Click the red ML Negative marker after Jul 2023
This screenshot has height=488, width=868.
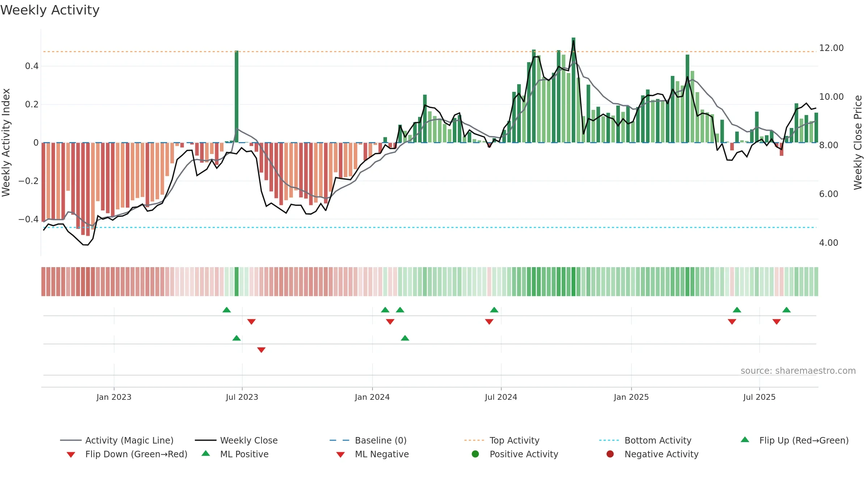(261, 350)
